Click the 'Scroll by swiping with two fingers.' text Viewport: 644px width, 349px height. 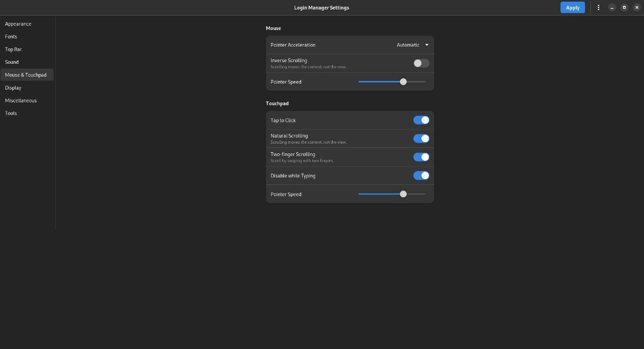302,161
